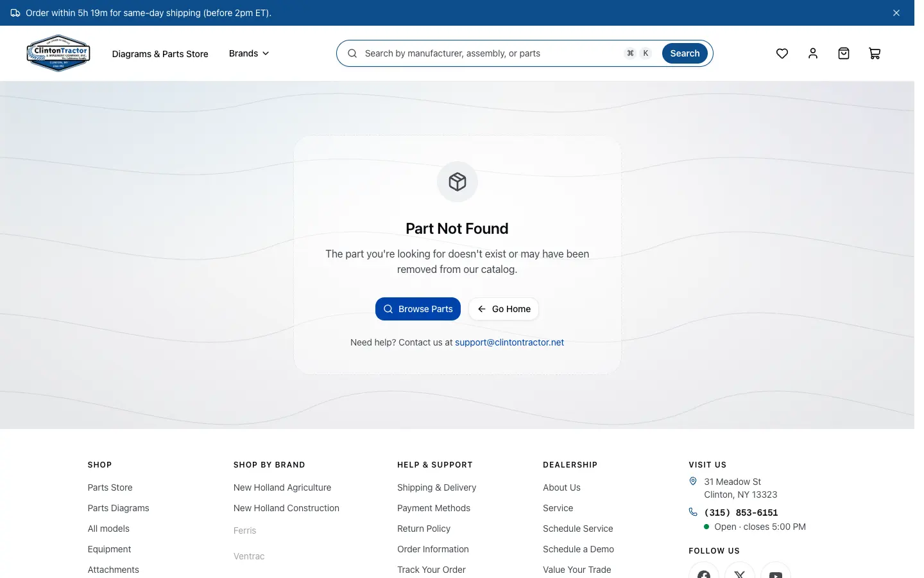Click 'Open · closes 5:00 PM' status text
This screenshot has width=924, height=578.
tap(760, 527)
